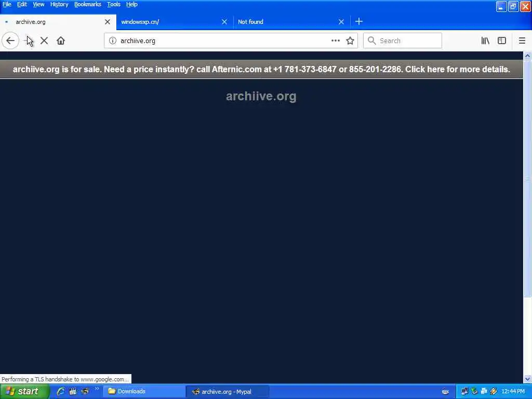Viewport: 532px width, 399px height.
Task: Toggle the sidebar view
Action: [502, 41]
